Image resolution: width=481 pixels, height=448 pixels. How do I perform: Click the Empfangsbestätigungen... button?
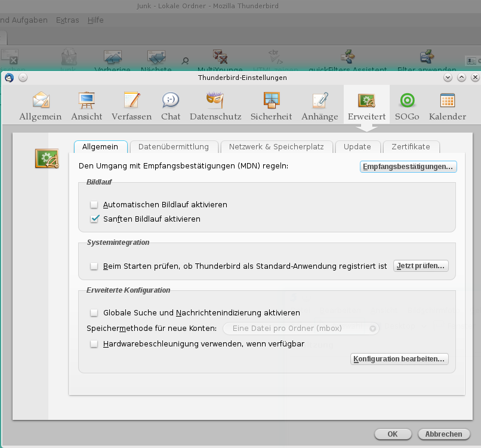pos(408,167)
